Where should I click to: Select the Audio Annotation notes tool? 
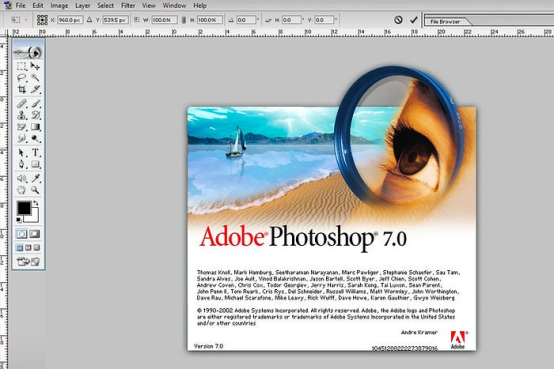point(22,178)
